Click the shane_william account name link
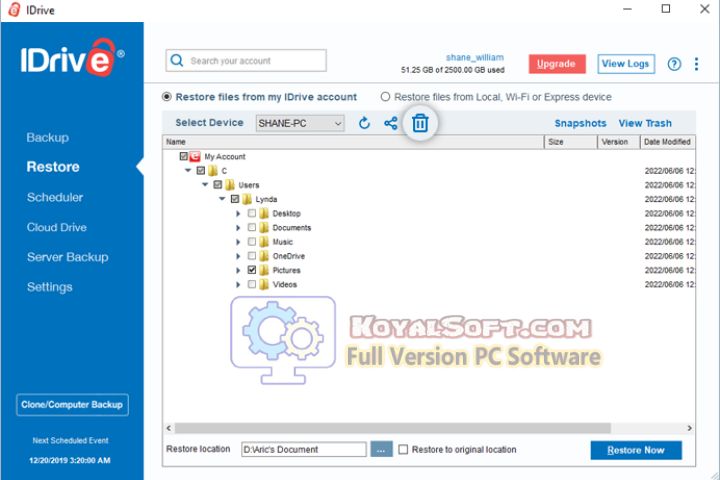This screenshot has height=480, width=720. tap(475, 57)
